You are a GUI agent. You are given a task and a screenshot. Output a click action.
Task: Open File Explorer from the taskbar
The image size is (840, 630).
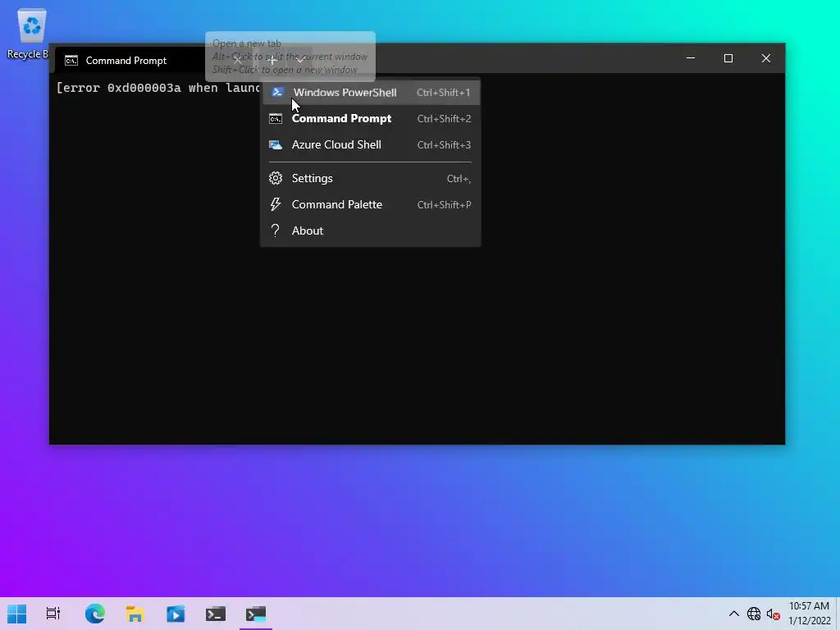(135, 614)
